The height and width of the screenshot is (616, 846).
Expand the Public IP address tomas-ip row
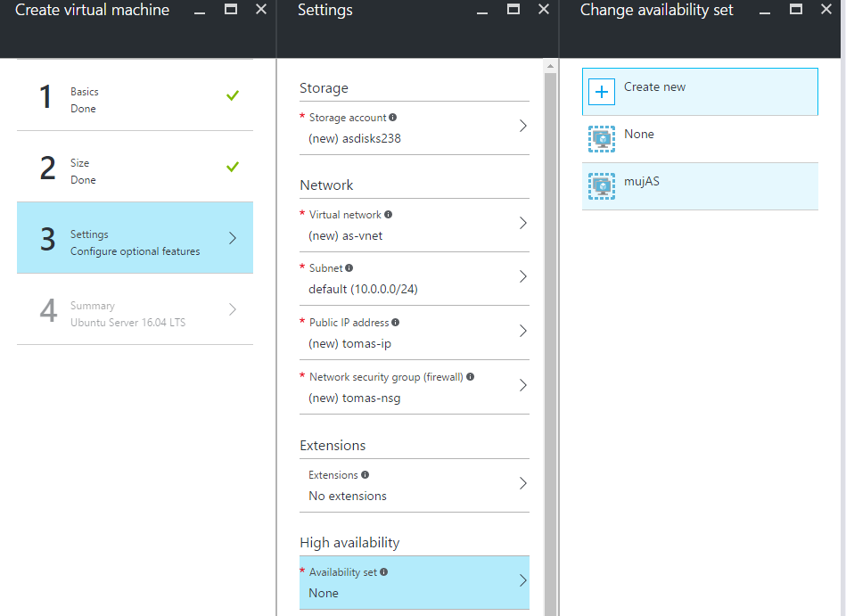(415, 333)
